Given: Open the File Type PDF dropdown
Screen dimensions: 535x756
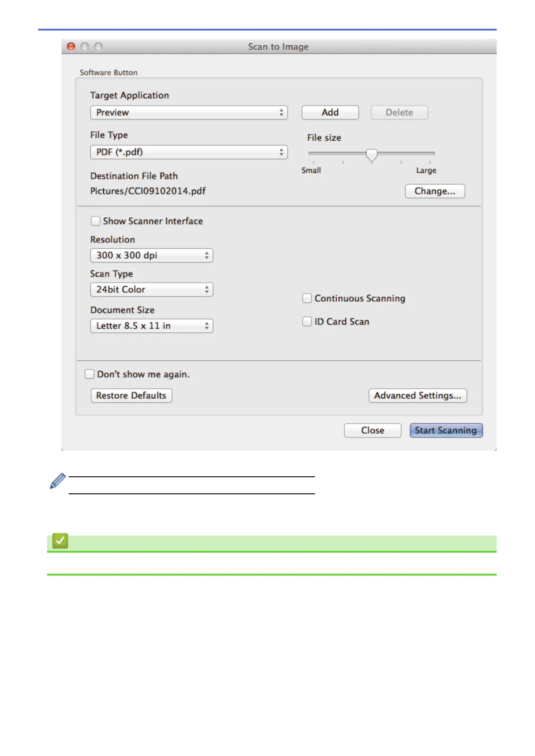Looking at the screenshot, I should point(189,152).
